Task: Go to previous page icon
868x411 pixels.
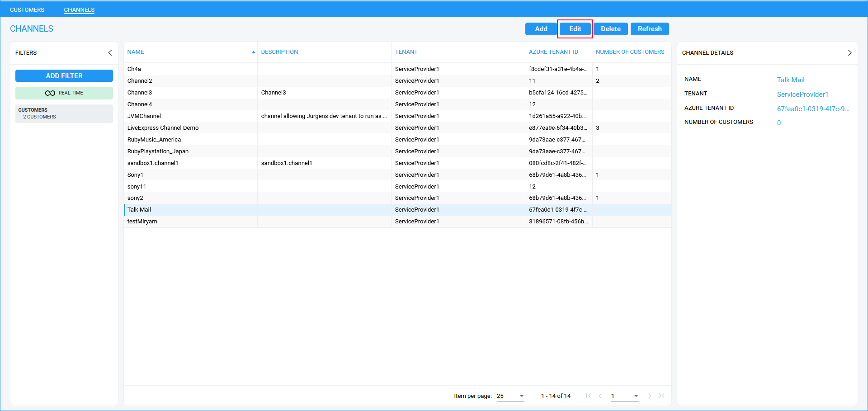Action: point(600,396)
